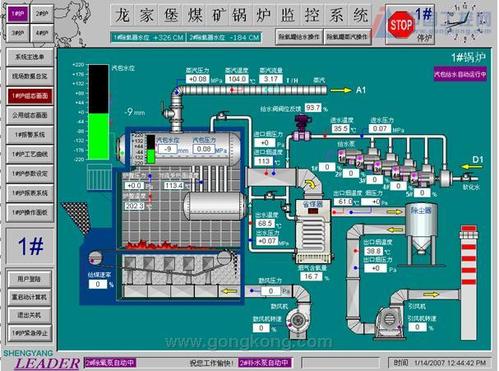
Task: Click the 1#除氧器水位 +326 CM readout
Action: 148,37
